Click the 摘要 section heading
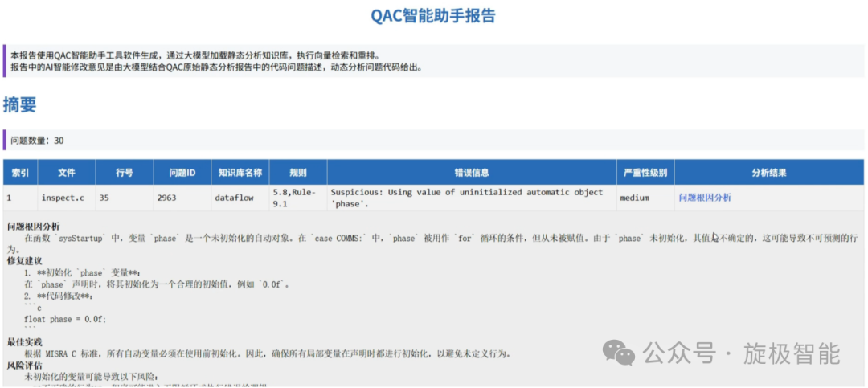The width and height of the screenshot is (868, 388). (x=20, y=104)
